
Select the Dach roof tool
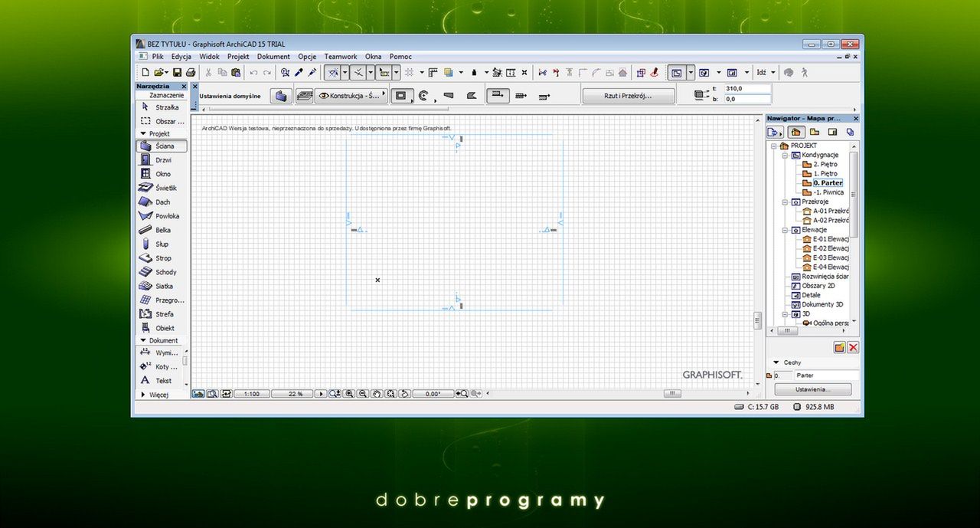click(162, 202)
